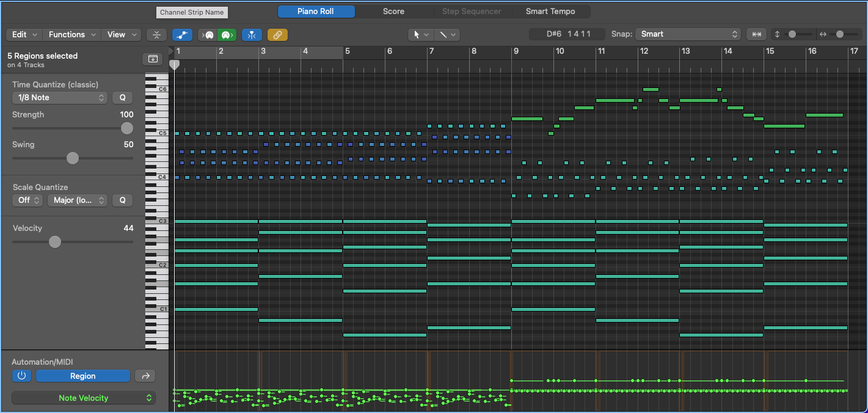Toggle yellow Link mode icon
Viewport: 868px width, 413px height.
277,35
